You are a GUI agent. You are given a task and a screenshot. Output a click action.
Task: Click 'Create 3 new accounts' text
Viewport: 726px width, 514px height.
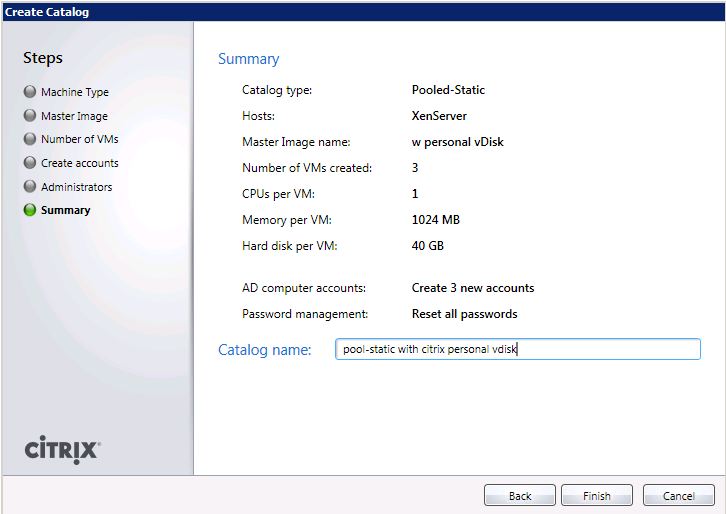pos(473,288)
